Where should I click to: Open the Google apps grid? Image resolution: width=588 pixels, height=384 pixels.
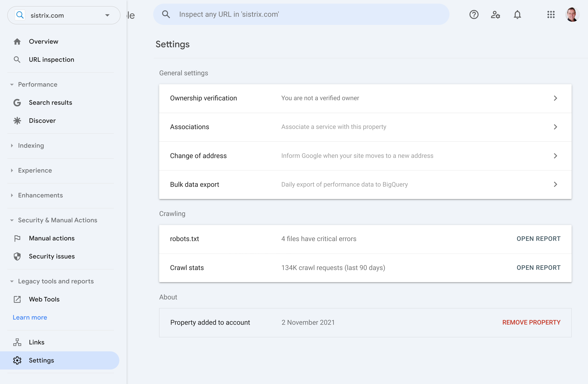(x=551, y=14)
